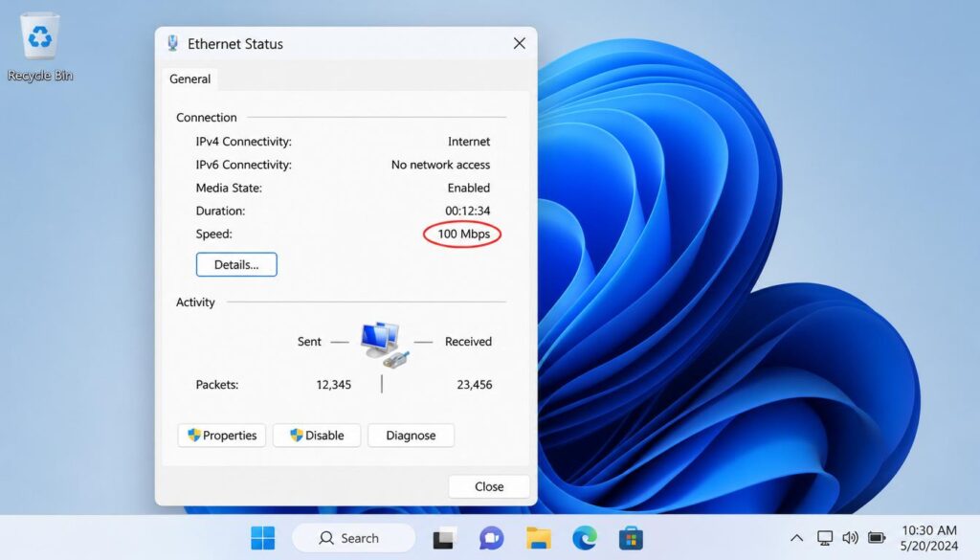Screen dimensions: 980x560
Task: Click the Close button at dialog bottom
Action: [489, 486]
